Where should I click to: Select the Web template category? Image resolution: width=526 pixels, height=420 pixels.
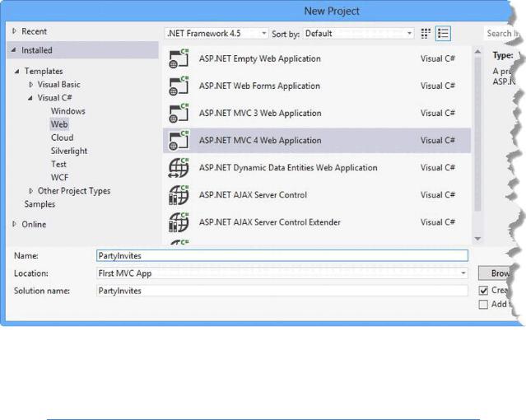pyautogui.click(x=59, y=124)
